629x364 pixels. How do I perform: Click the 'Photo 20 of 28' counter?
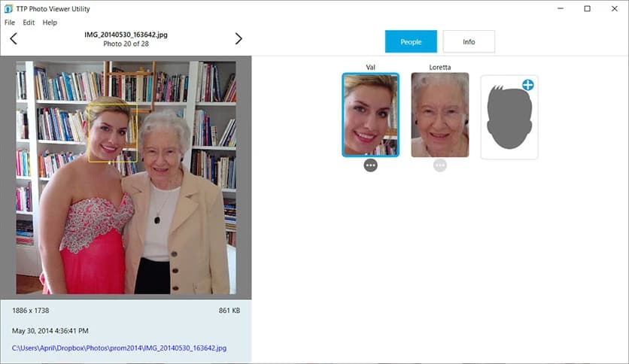point(126,44)
